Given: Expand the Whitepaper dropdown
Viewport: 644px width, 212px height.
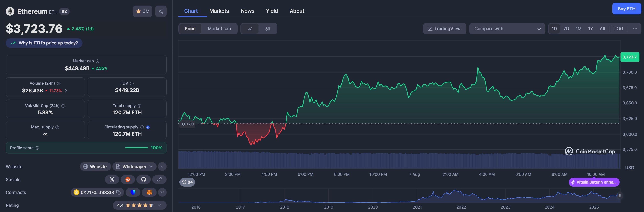Looking at the screenshot, I should point(151,166).
